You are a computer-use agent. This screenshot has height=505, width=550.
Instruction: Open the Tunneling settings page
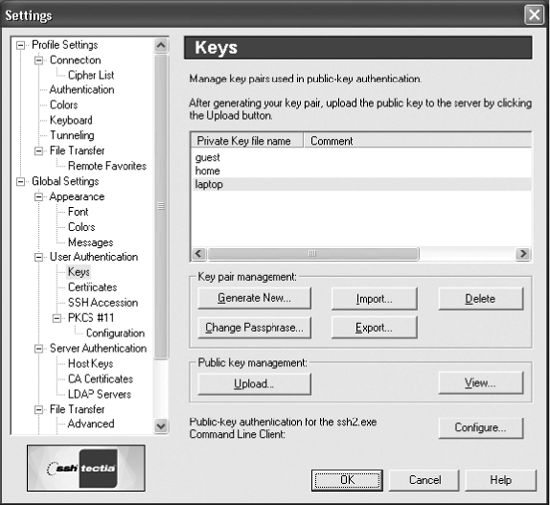[x=72, y=135]
